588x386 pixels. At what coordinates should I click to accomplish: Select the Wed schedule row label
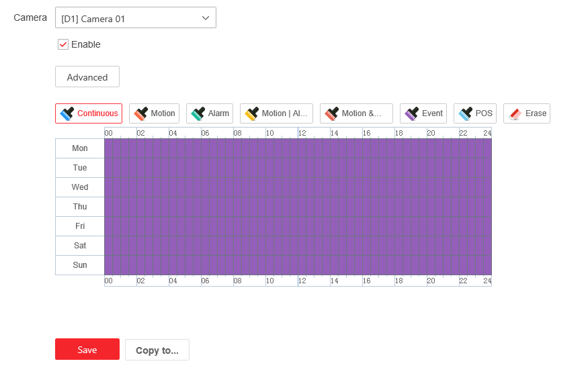coord(80,187)
